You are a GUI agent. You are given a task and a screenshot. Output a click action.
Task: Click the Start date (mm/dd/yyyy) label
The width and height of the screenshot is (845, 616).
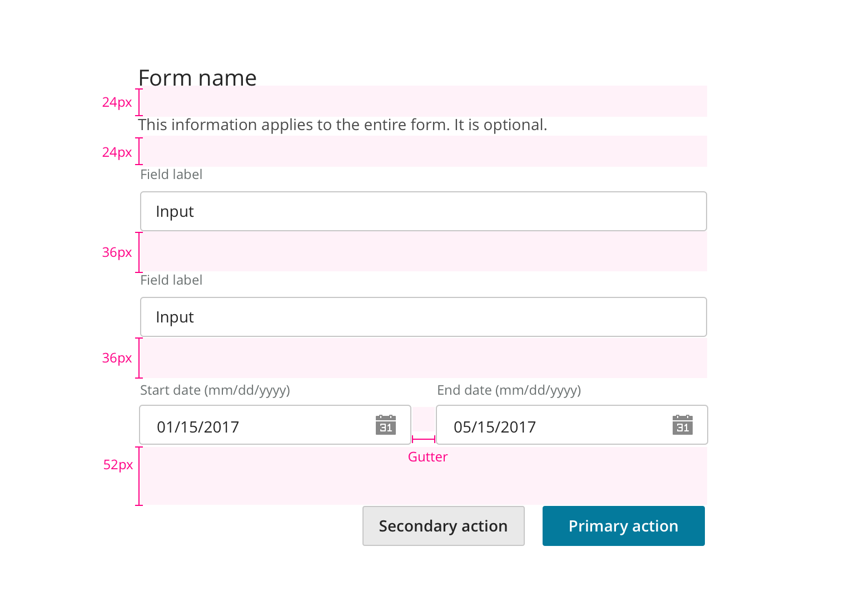[x=215, y=390]
